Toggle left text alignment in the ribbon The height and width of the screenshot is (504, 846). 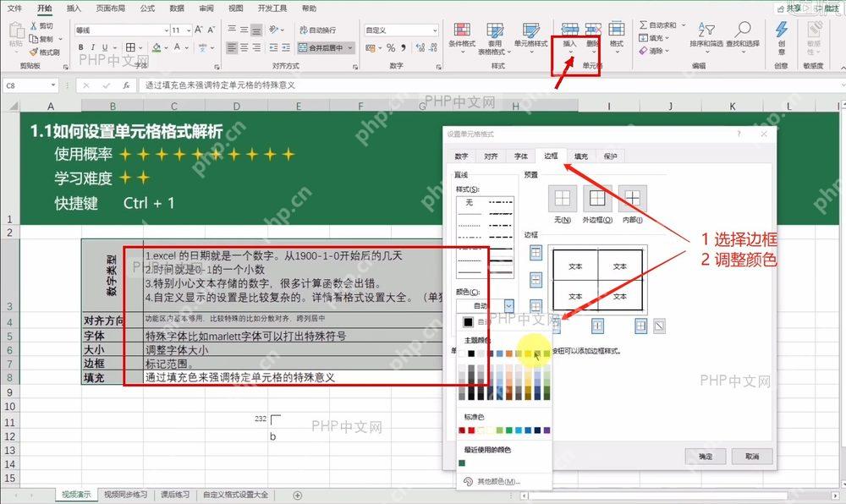click(232, 48)
